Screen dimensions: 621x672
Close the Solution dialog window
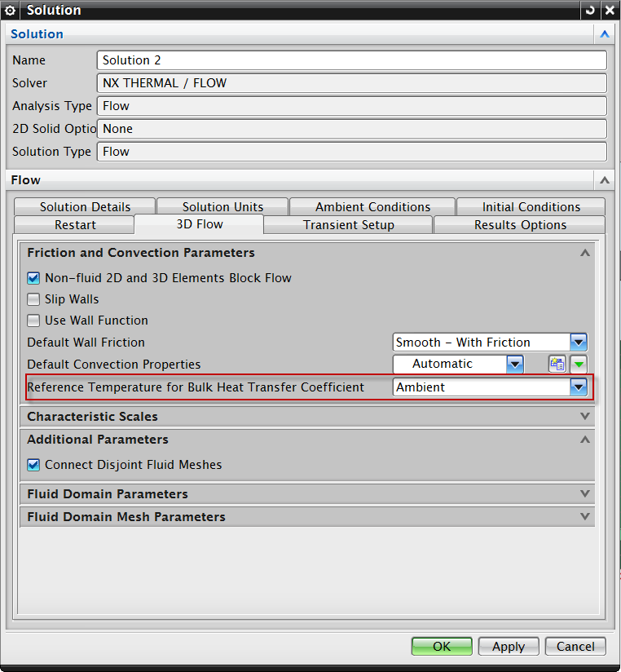609,11
